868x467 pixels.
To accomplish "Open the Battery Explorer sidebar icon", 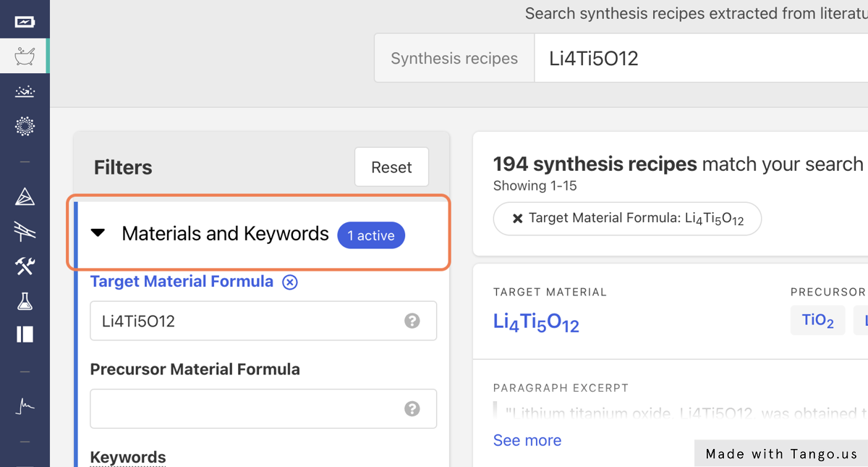I will click(x=25, y=22).
